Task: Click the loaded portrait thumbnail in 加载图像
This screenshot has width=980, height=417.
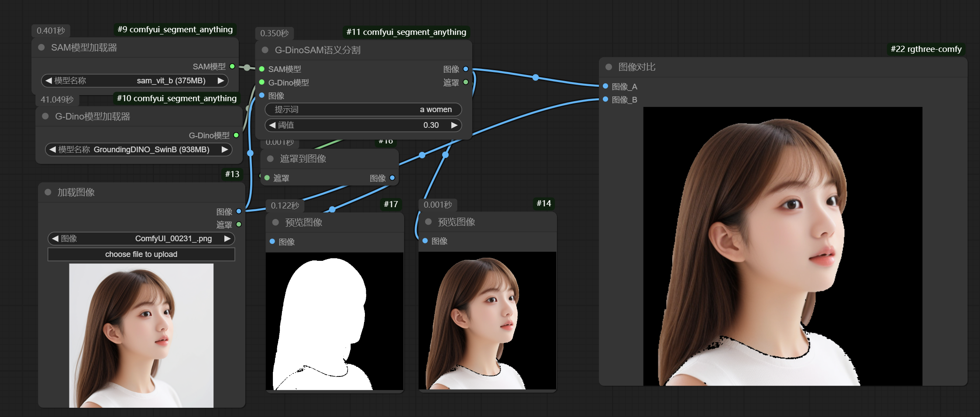Action: pyautogui.click(x=141, y=335)
